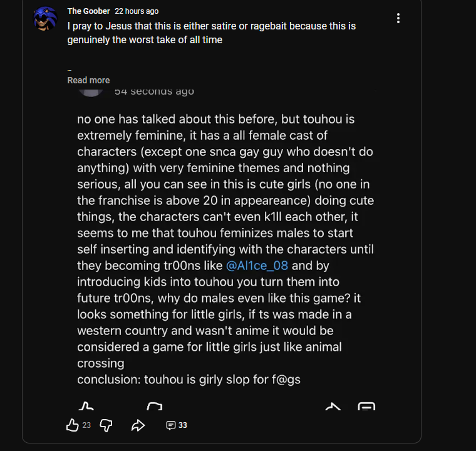The width and height of the screenshot is (476, 451).
Task: Click the '54 seconds ago' text in the image
Action: point(154,91)
